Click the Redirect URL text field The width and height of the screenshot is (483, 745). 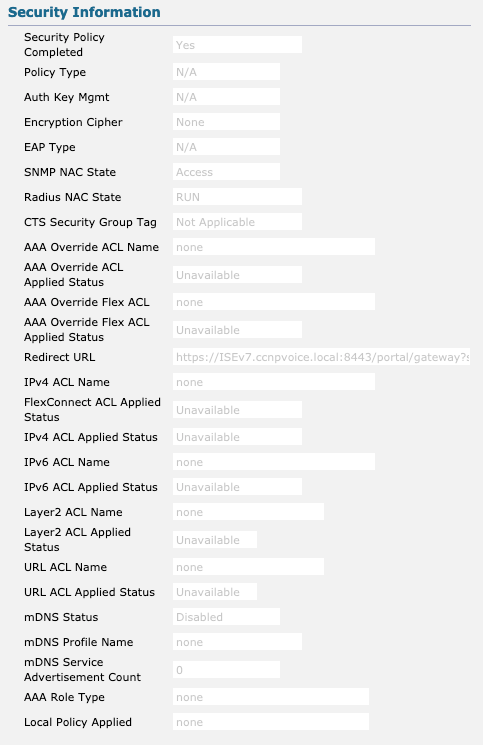point(322,357)
